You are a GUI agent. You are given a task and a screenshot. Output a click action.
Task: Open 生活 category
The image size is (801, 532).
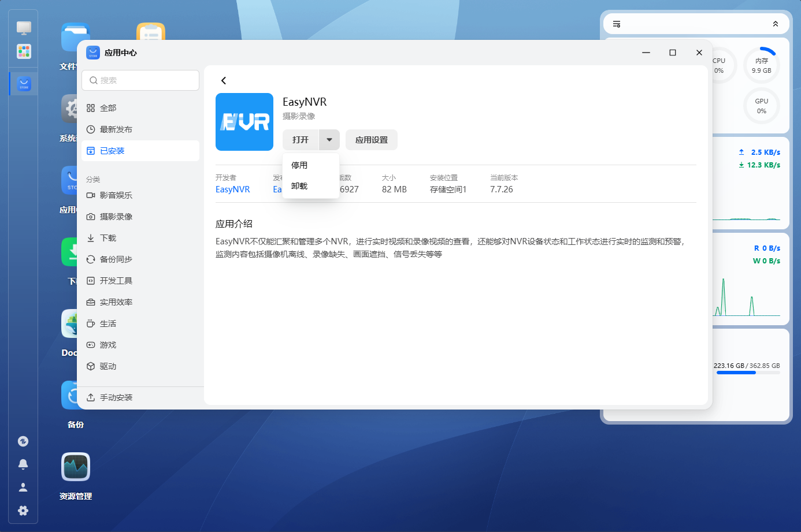(140, 323)
